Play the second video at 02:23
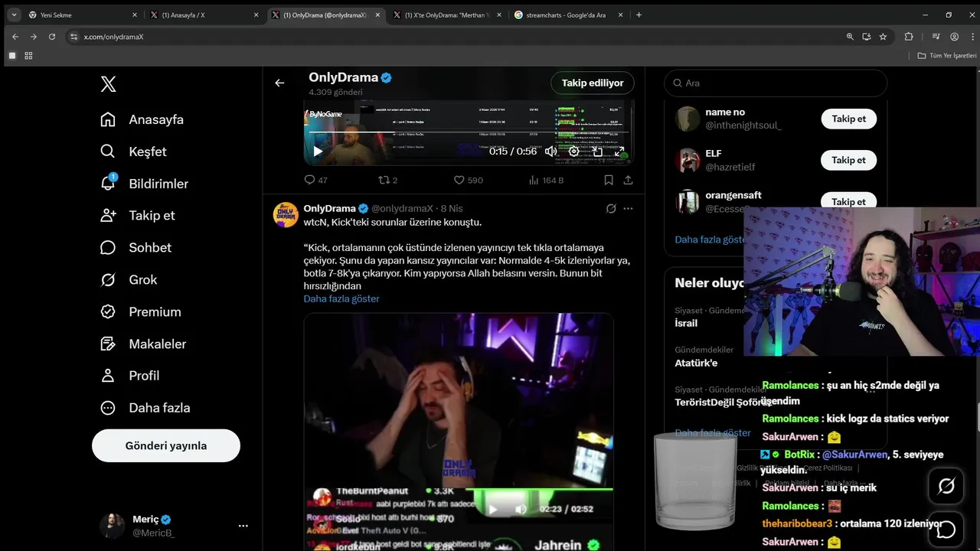The width and height of the screenshot is (980, 551). [493, 509]
